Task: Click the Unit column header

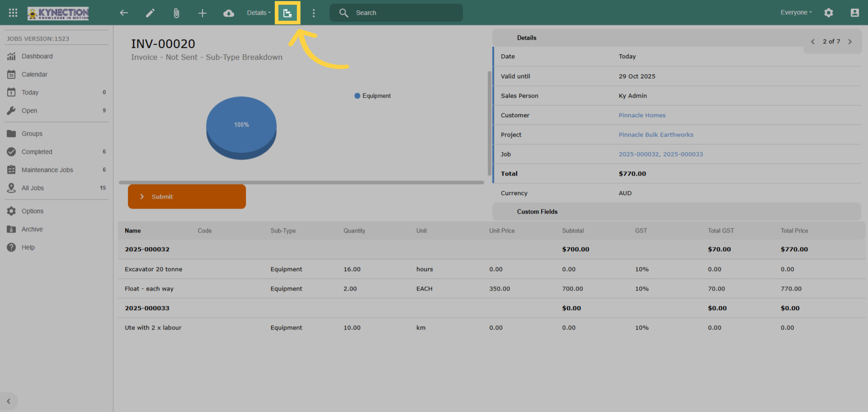Action: (422, 231)
